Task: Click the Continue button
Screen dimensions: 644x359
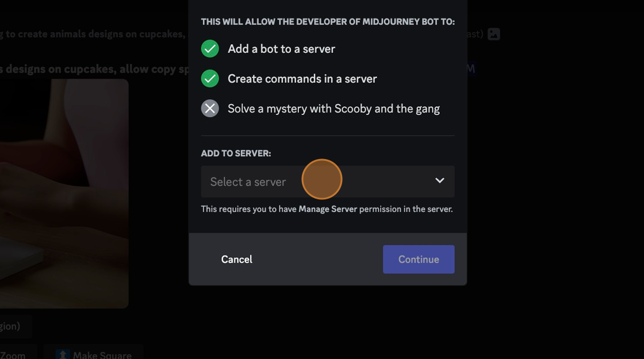Action: pos(419,259)
